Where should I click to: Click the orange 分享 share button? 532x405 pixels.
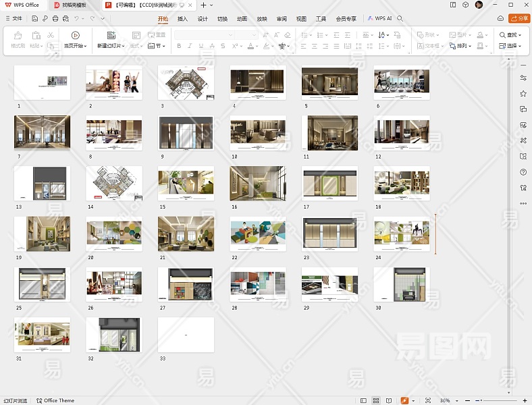point(518,19)
